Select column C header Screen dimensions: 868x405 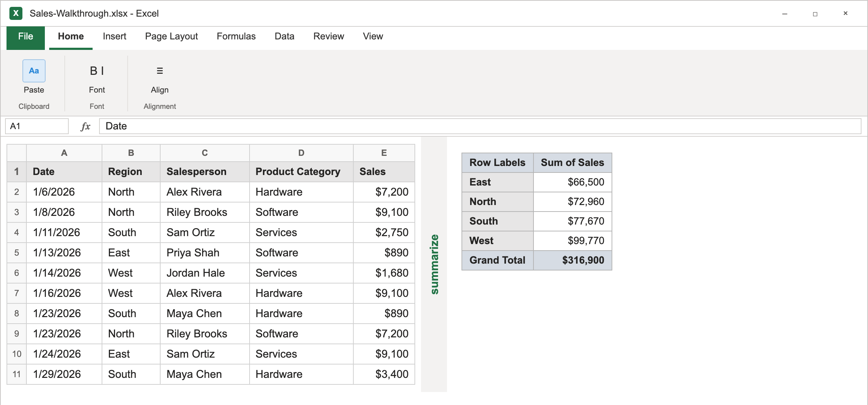(x=205, y=153)
